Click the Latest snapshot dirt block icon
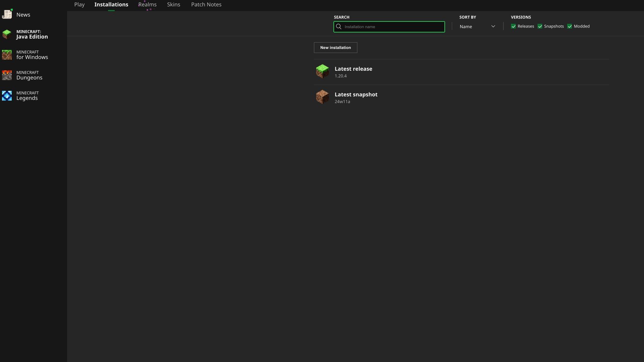Viewport: 644px width, 362px height. 322,97
